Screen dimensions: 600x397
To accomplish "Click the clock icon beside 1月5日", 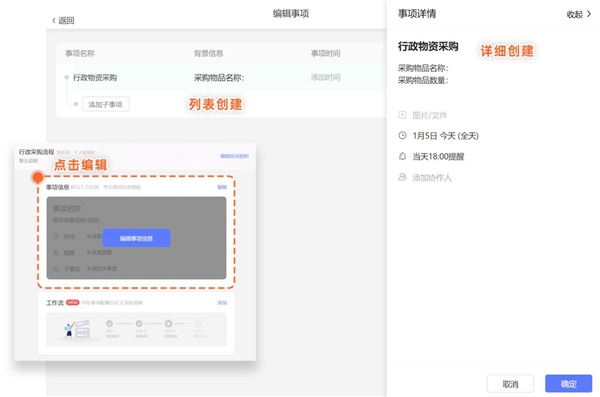I will (x=402, y=136).
